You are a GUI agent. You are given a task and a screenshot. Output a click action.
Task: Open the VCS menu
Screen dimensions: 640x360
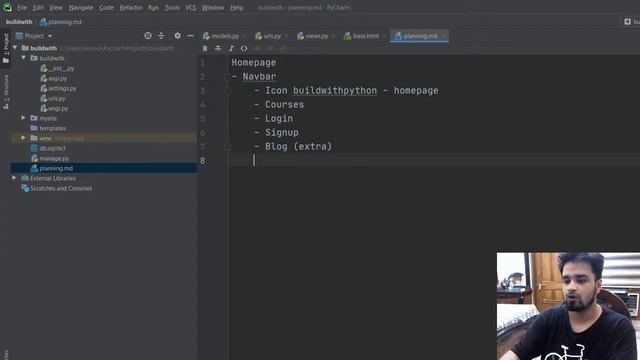click(x=191, y=7)
